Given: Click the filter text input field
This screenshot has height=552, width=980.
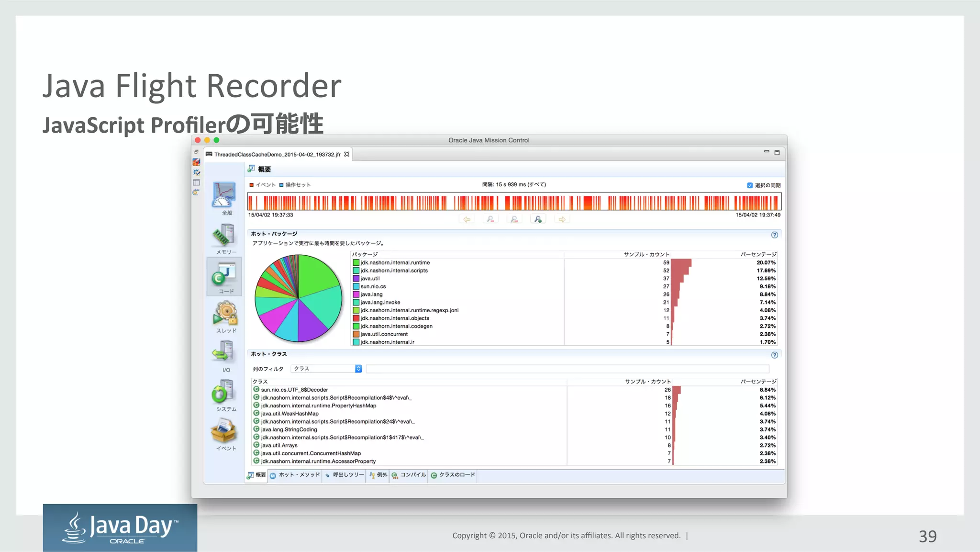Looking at the screenshot, I should click(567, 369).
